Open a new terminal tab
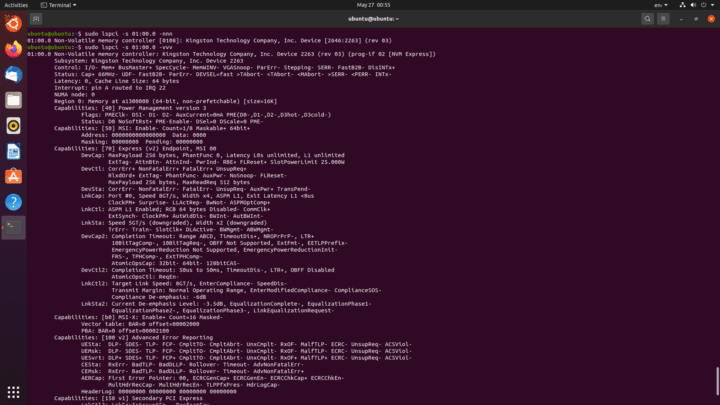The height and width of the screenshot is (405, 720). [36, 19]
